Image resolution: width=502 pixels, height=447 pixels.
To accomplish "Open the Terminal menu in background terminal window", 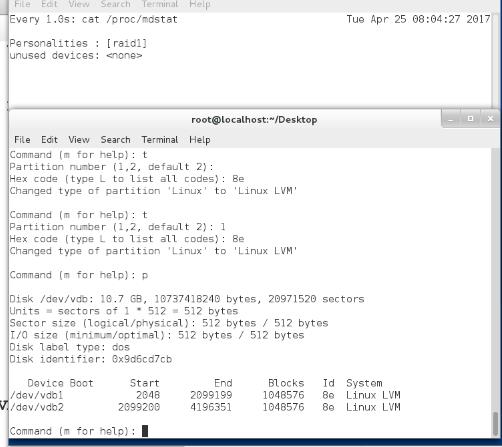I will click(x=160, y=4).
